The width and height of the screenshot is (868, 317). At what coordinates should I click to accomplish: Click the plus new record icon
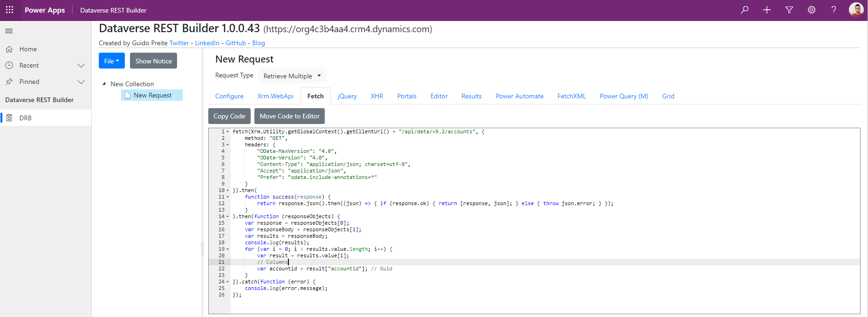pyautogui.click(x=767, y=10)
